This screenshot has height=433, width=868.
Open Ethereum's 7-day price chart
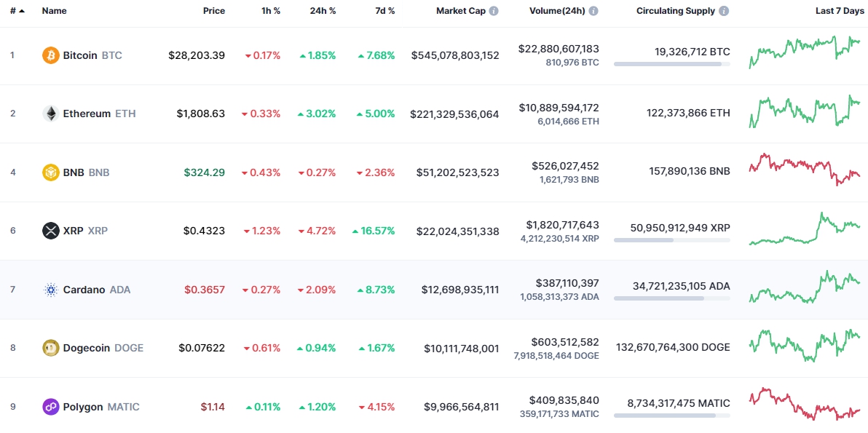pos(805,111)
